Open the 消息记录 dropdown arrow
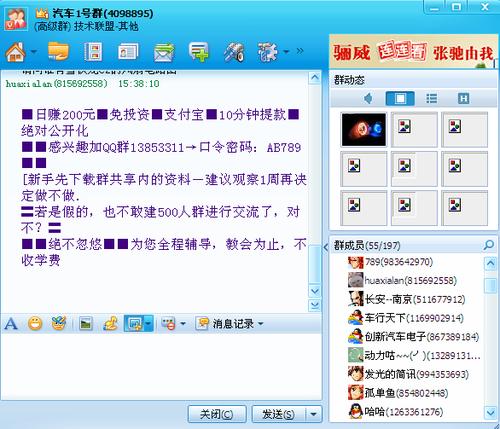 [261, 324]
